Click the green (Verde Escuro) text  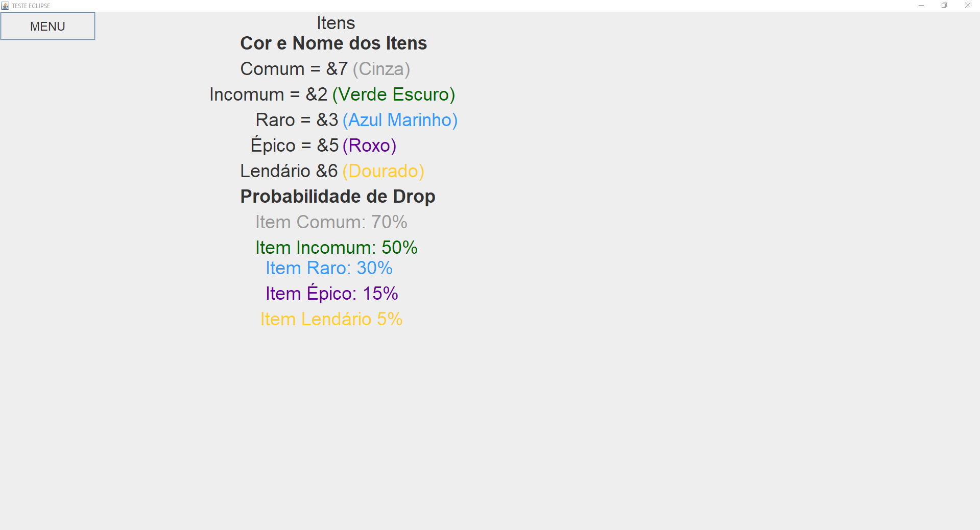[x=394, y=94]
